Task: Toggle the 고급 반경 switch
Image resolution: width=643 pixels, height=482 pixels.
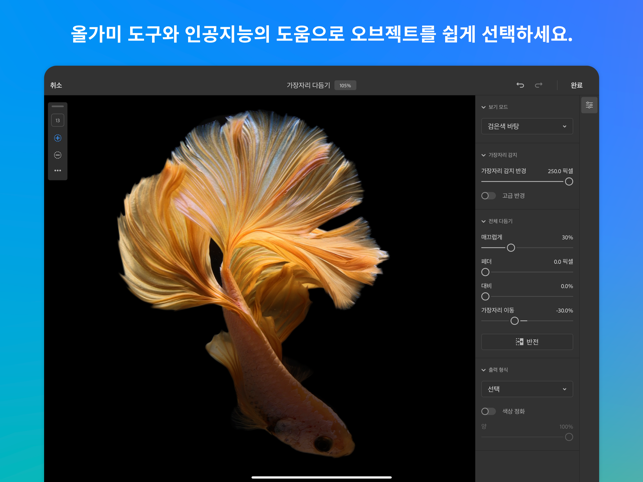Action: tap(488, 196)
